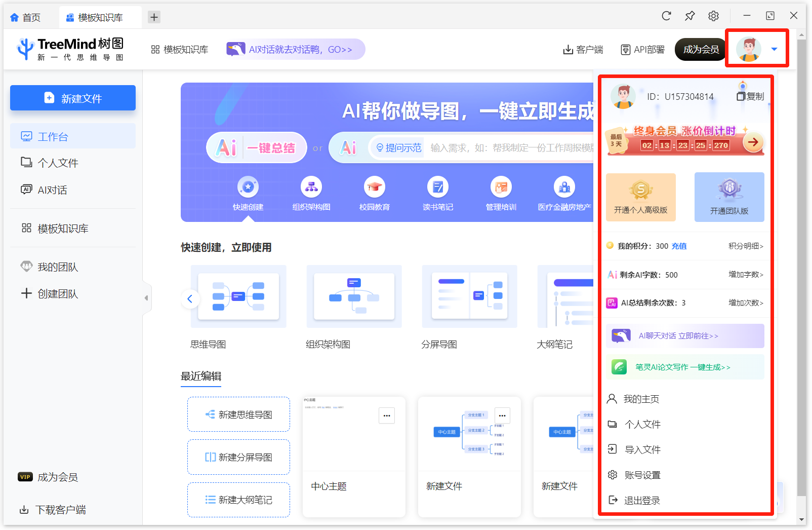Open more options on 中心主题 file

click(x=387, y=415)
